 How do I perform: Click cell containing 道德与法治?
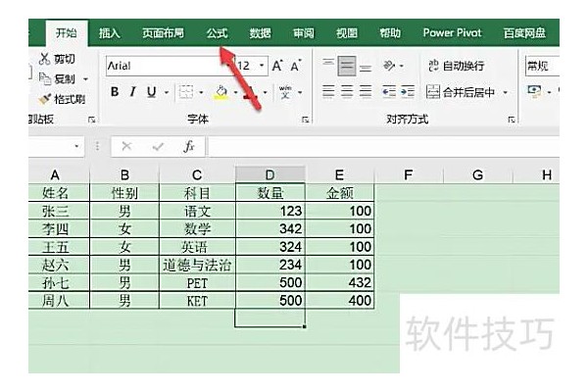(x=197, y=266)
